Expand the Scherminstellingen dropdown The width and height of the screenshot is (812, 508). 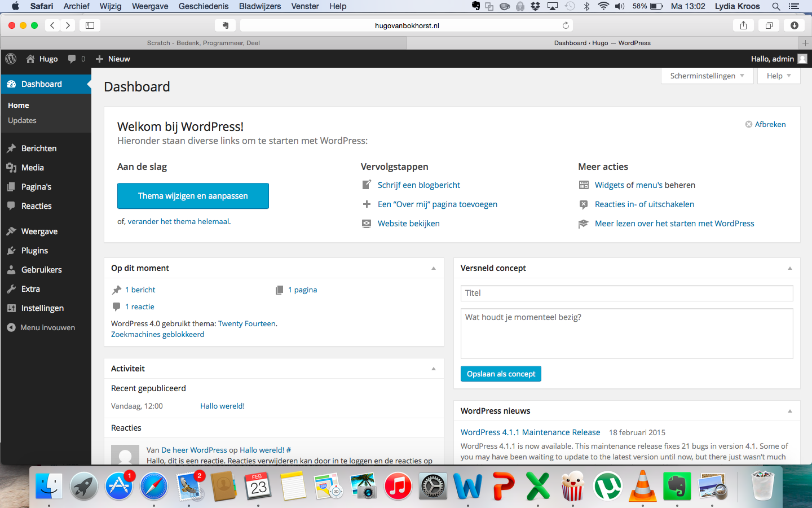707,76
